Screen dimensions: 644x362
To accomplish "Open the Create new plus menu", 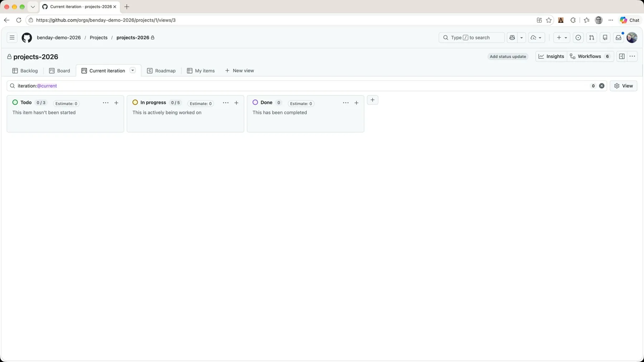I will 562,38.
